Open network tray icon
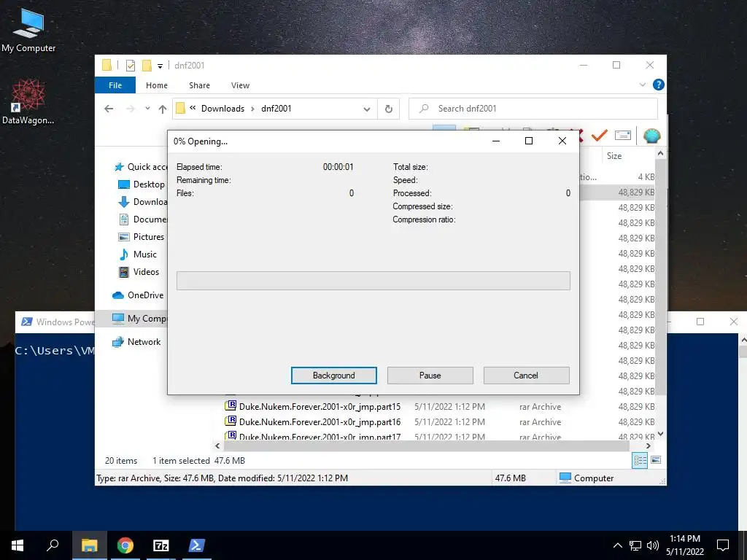The height and width of the screenshot is (560, 747). pos(635,545)
